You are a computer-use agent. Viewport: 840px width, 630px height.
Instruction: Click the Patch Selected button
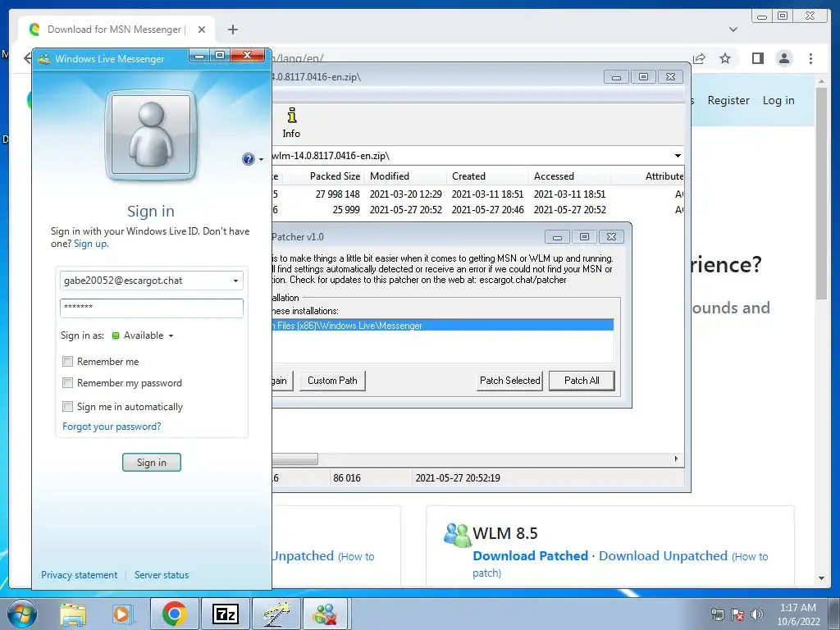click(509, 381)
